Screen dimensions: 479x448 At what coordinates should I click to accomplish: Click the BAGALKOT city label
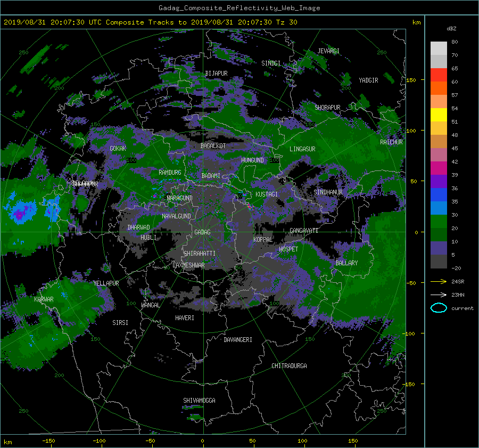pos(213,146)
